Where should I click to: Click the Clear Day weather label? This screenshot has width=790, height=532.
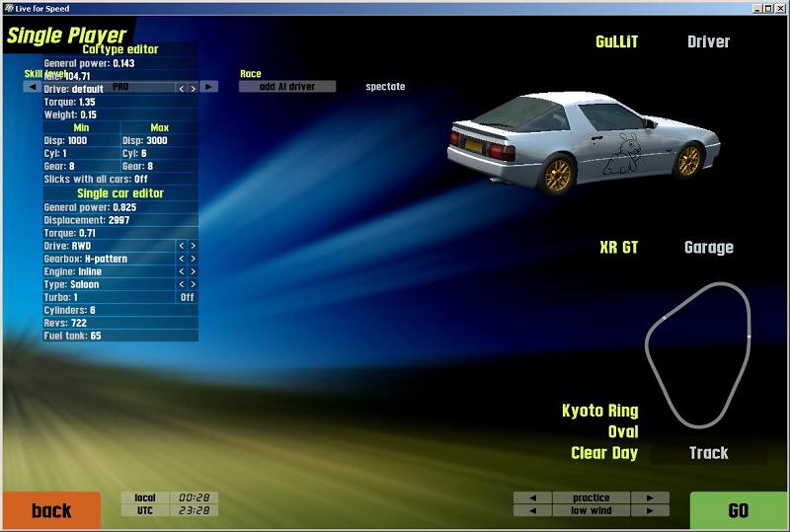click(604, 453)
